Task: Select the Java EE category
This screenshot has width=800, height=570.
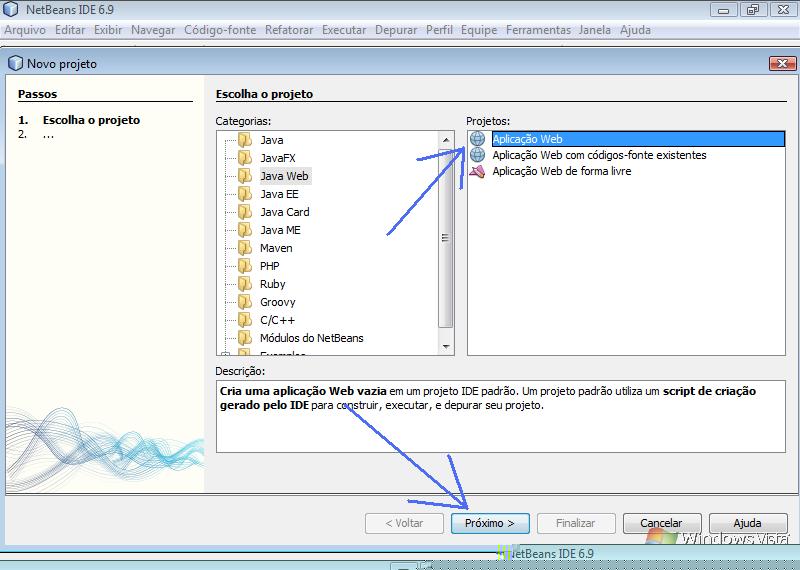Action: point(279,194)
